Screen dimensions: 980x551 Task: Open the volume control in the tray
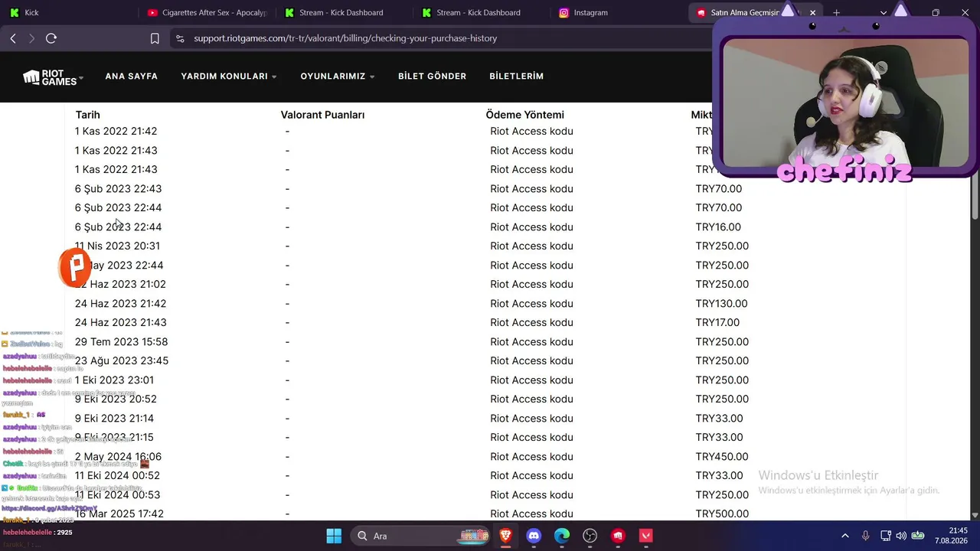(900, 536)
